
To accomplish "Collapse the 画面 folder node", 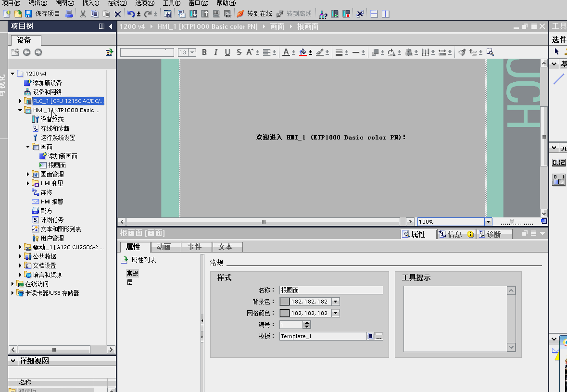I will [28, 146].
